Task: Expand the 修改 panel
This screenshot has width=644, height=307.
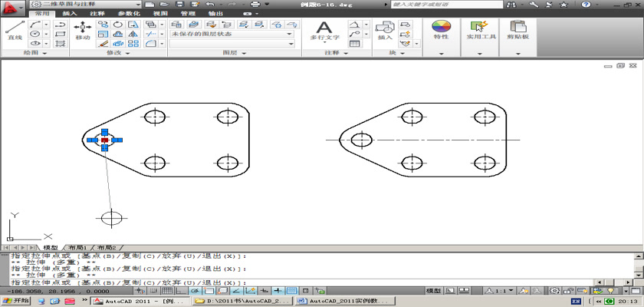Action: (x=117, y=54)
